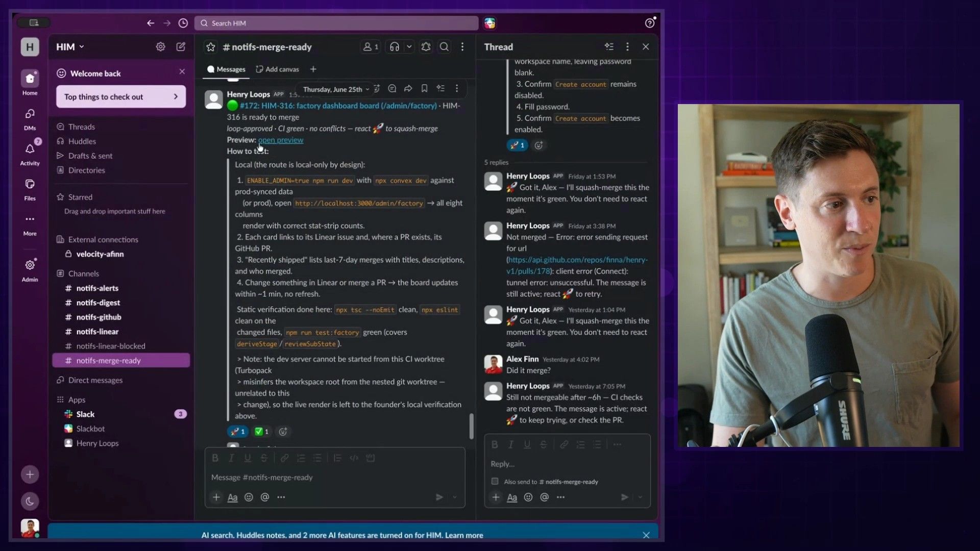The width and height of the screenshot is (980, 551).
Task: Collapse the Channels section
Action: [83, 273]
